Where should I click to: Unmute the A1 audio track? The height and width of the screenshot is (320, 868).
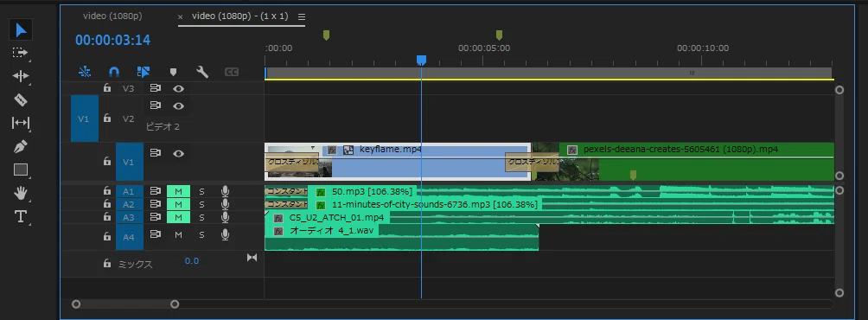click(178, 191)
